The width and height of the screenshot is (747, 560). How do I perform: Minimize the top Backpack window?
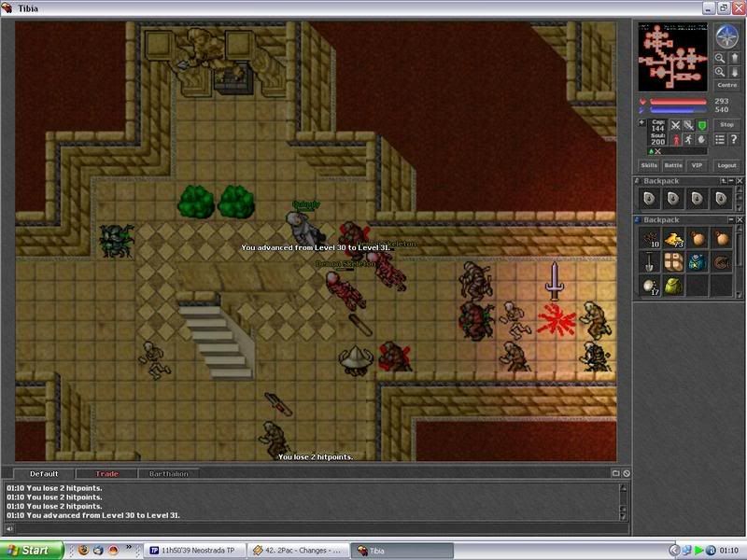coord(731,181)
